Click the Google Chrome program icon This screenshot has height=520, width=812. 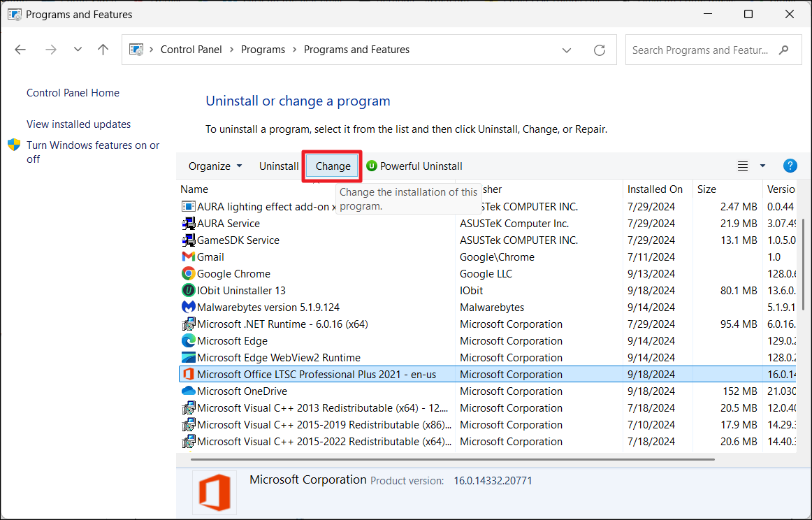[x=188, y=274]
